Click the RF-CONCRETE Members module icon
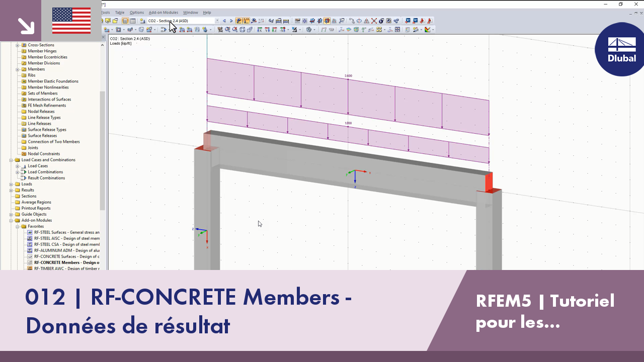 [x=30, y=262]
